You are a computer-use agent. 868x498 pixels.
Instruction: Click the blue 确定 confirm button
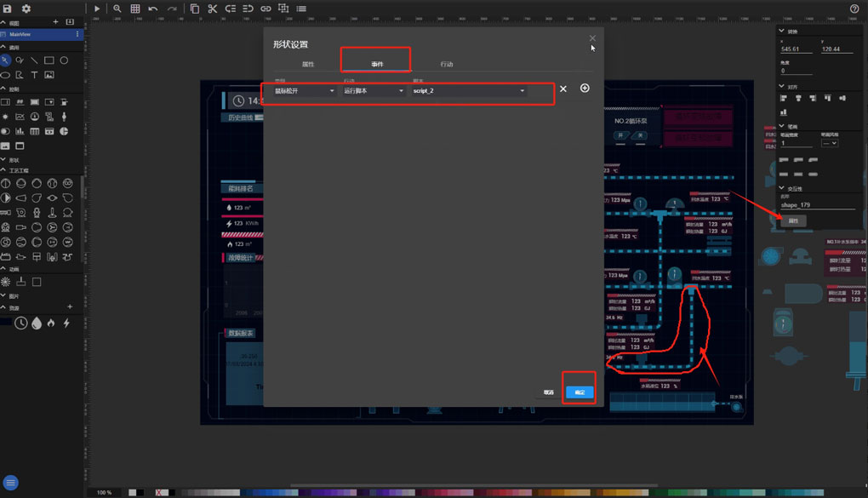[x=580, y=392]
